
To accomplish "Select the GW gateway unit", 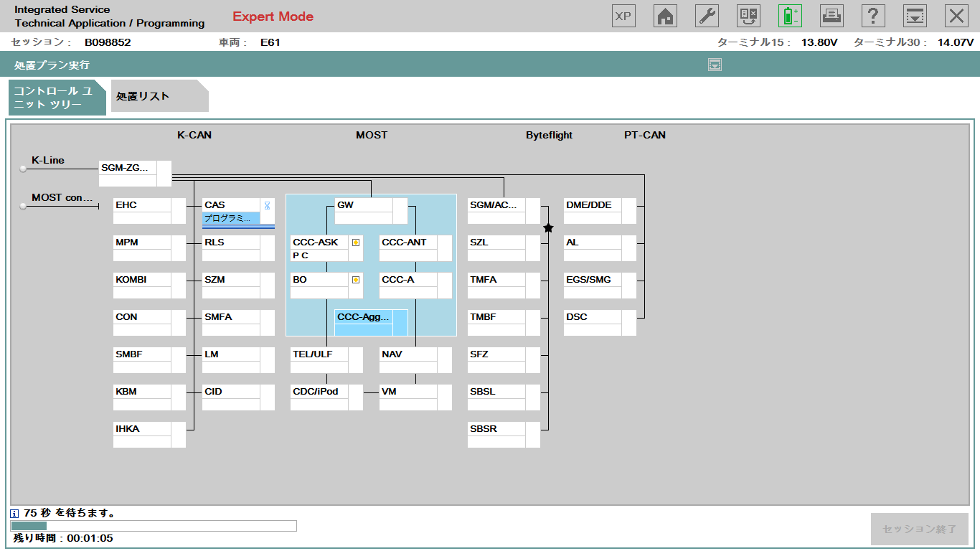I will [371, 211].
